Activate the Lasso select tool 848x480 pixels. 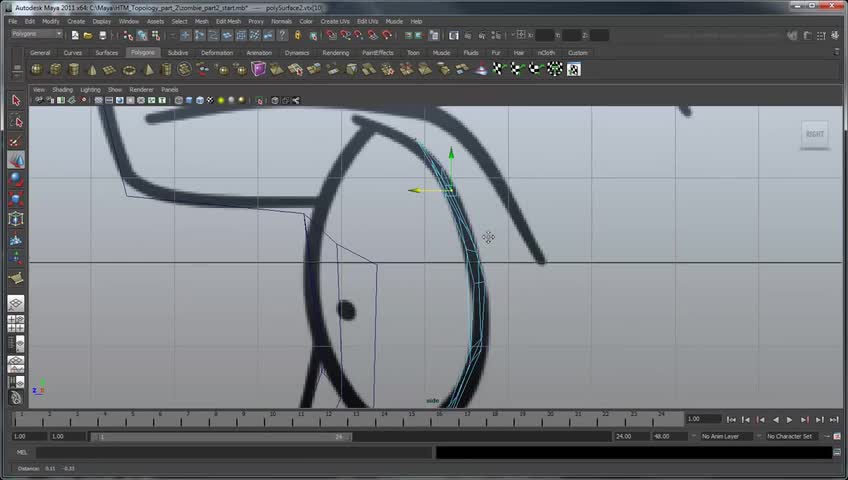(x=16, y=121)
